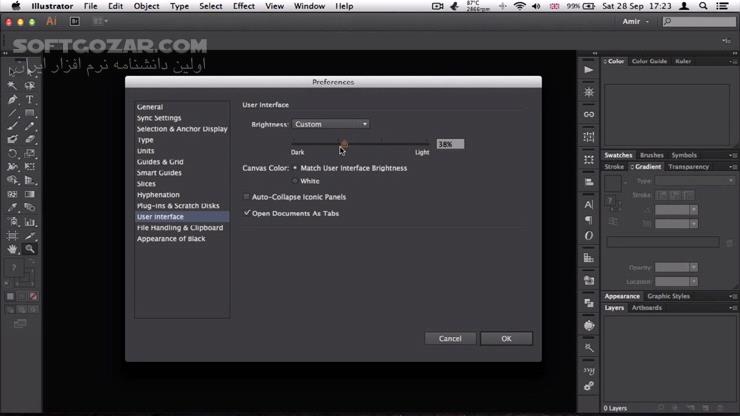The image size is (740, 416).
Task: Click the brightness slider thumb
Action: (x=344, y=144)
